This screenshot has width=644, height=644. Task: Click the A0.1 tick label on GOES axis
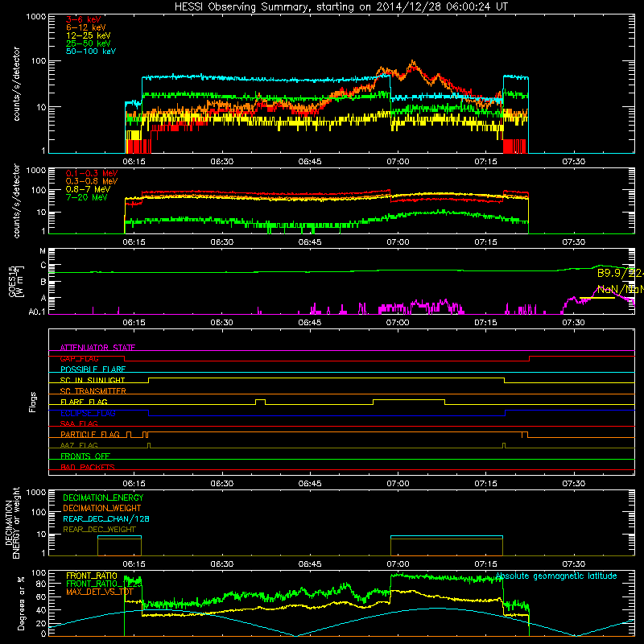click(x=37, y=312)
